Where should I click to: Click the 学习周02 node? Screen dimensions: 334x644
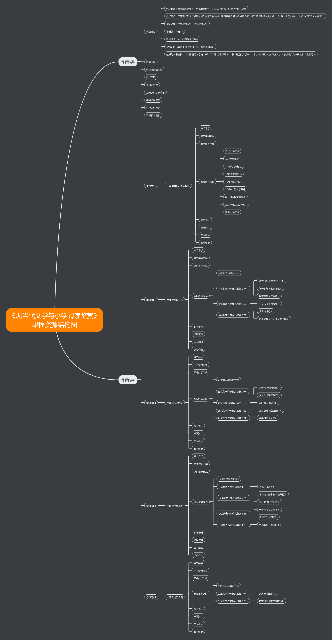tap(151, 300)
